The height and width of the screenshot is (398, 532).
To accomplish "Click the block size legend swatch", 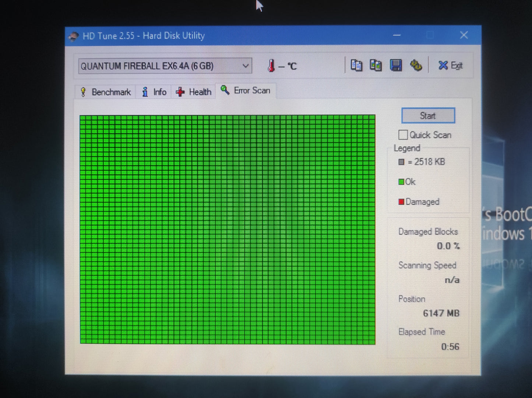I will 401,162.
